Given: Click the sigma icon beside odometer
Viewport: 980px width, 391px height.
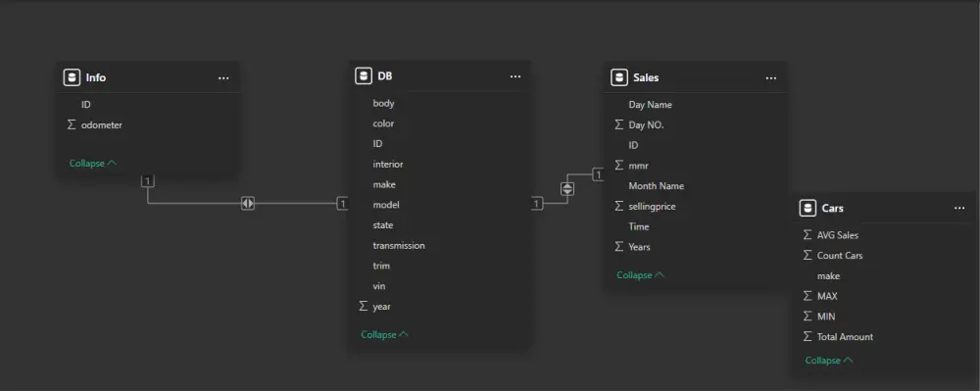Looking at the screenshot, I should (x=72, y=124).
